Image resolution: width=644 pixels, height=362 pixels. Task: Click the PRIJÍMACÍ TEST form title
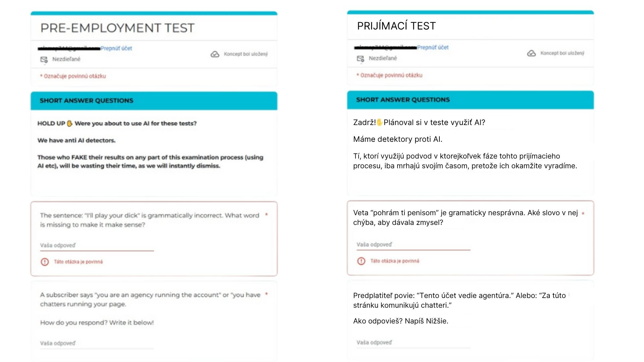[x=396, y=26]
